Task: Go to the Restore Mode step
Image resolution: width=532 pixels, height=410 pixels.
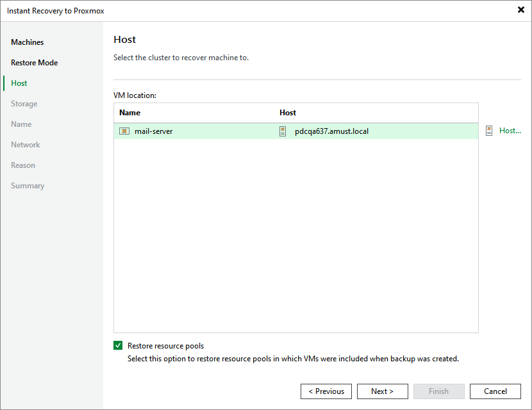Action: (34, 63)
